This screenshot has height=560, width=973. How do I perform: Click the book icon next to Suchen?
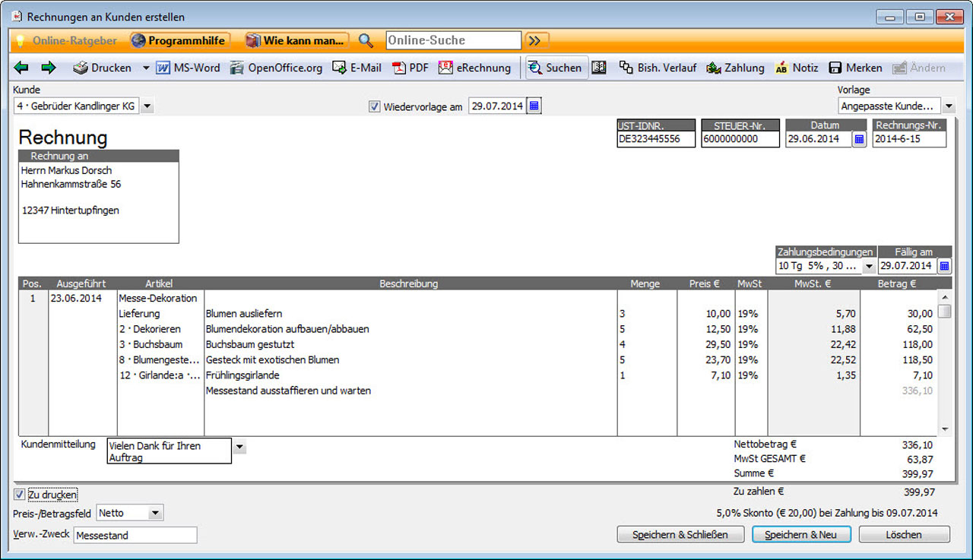click(x=599, y=68)
